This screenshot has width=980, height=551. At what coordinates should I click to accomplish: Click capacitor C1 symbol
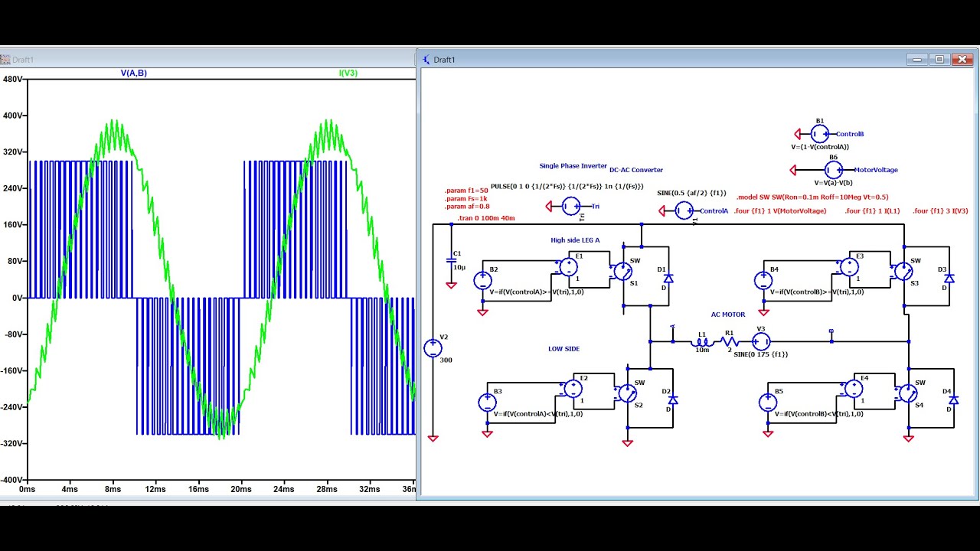[x=451, y=260]
